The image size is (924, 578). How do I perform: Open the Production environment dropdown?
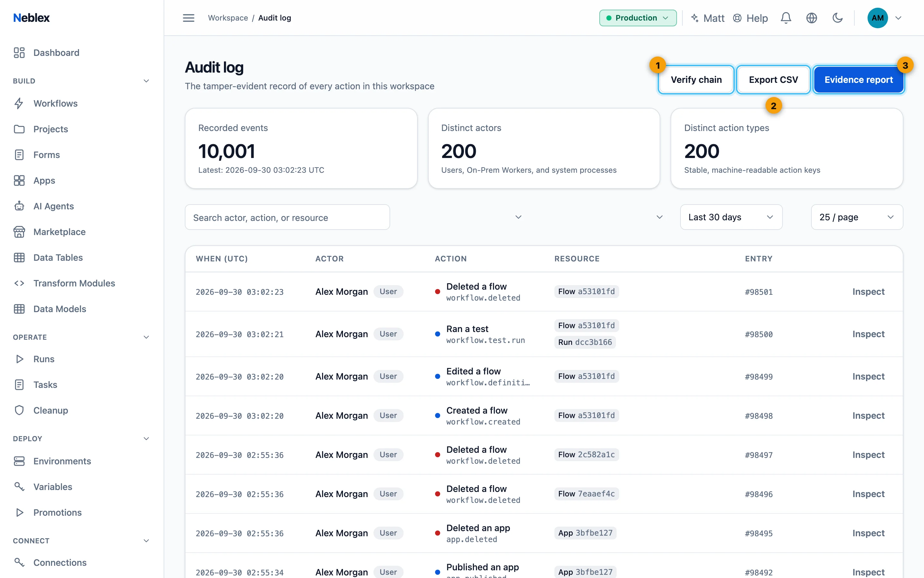coord(637,18)
